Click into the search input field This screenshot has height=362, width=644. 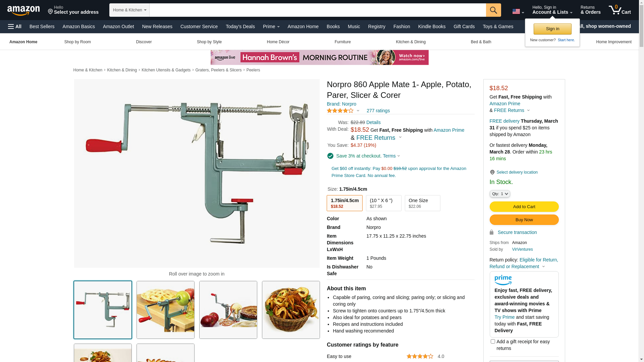(x=318, y=10)
